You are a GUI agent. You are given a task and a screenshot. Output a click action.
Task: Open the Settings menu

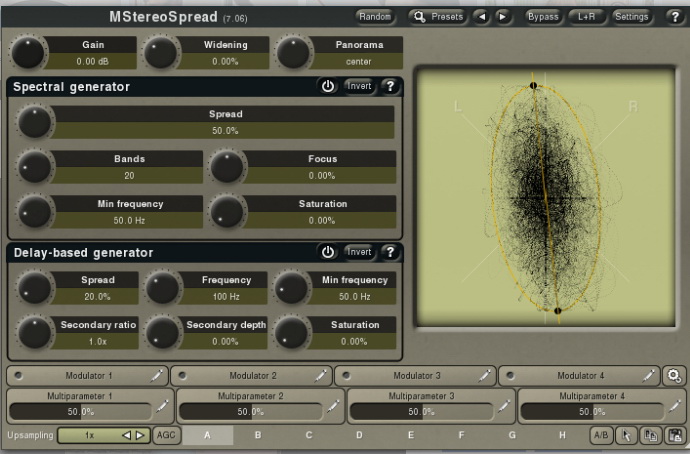(631, 17)
